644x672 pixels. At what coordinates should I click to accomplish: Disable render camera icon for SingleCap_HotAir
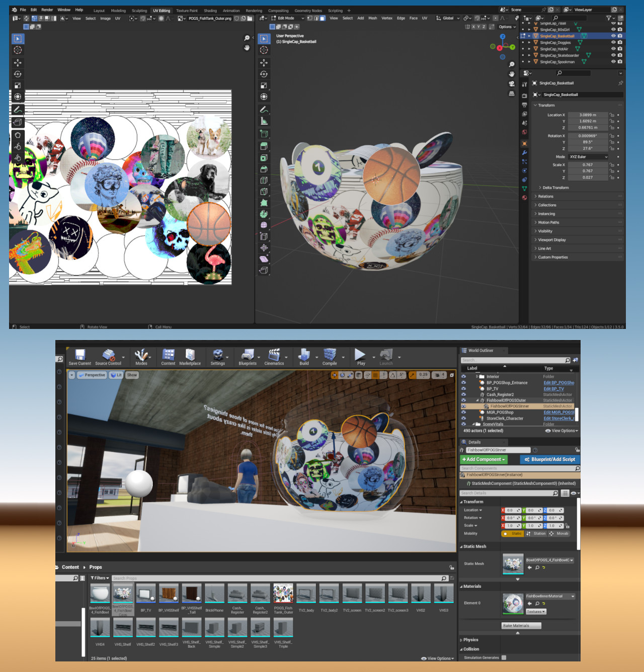pyautogui.click(x=620, y=49)
